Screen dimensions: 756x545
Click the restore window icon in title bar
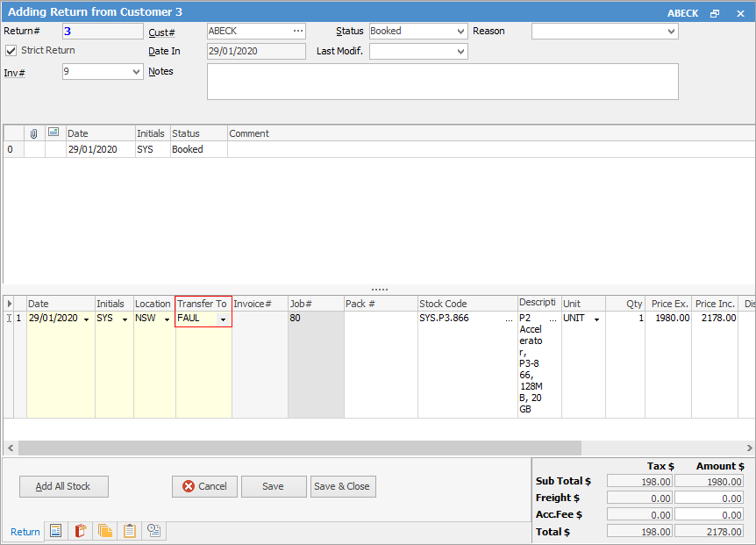(715, 14)
